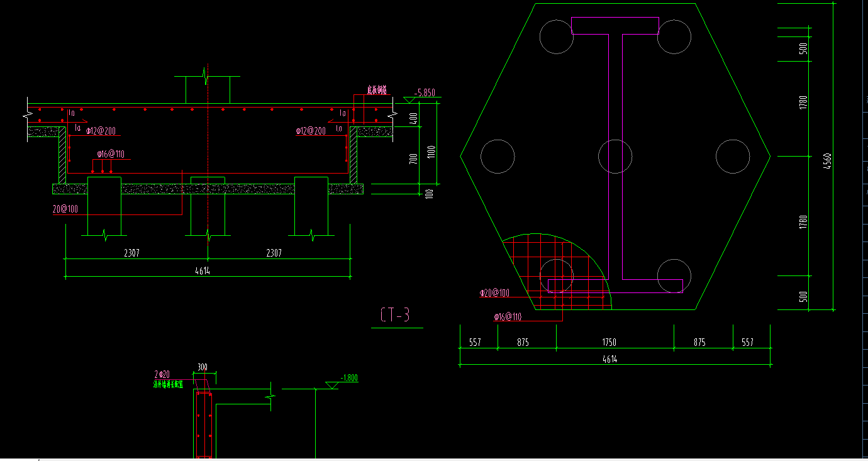Screen dimensions: 868x461
Task: Select the 2307 dimension left of the centerline
Action: coord(131,253)
